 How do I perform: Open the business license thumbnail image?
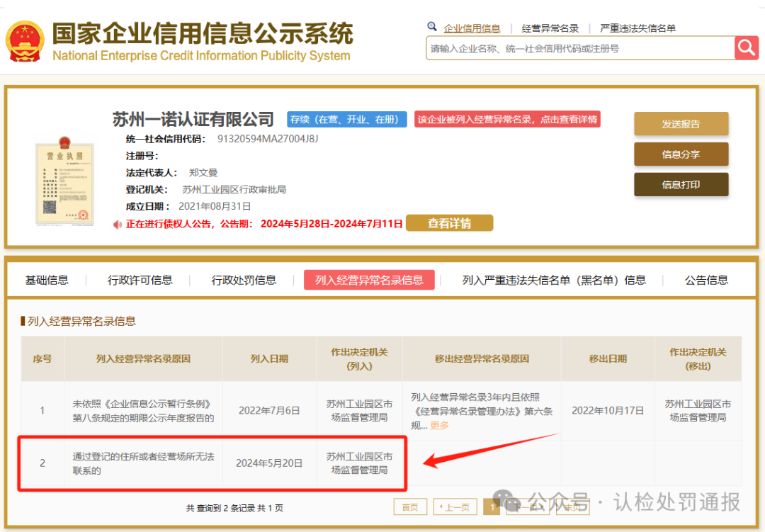[64, 181]
